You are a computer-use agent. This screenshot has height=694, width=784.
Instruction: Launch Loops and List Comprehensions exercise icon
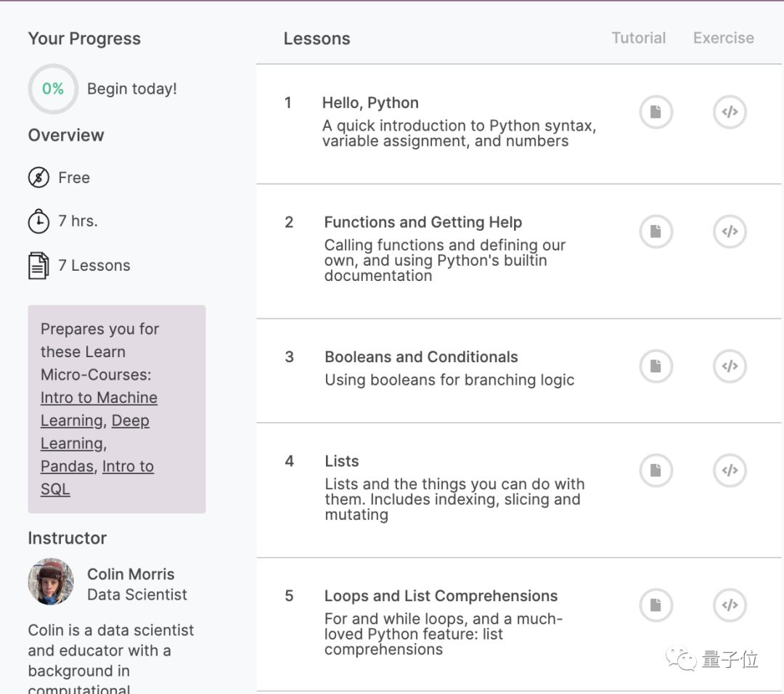730,605
